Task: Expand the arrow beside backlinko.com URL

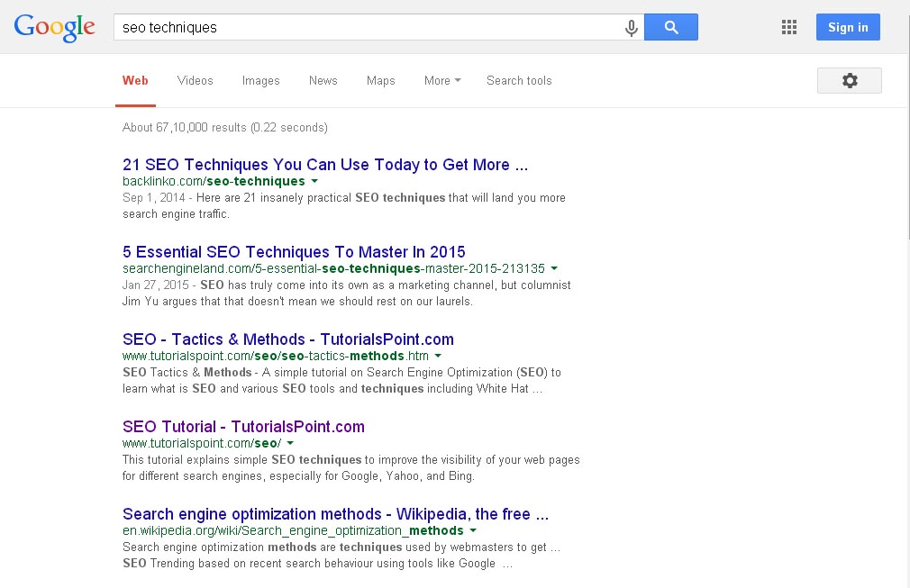Action: (314, 181)
